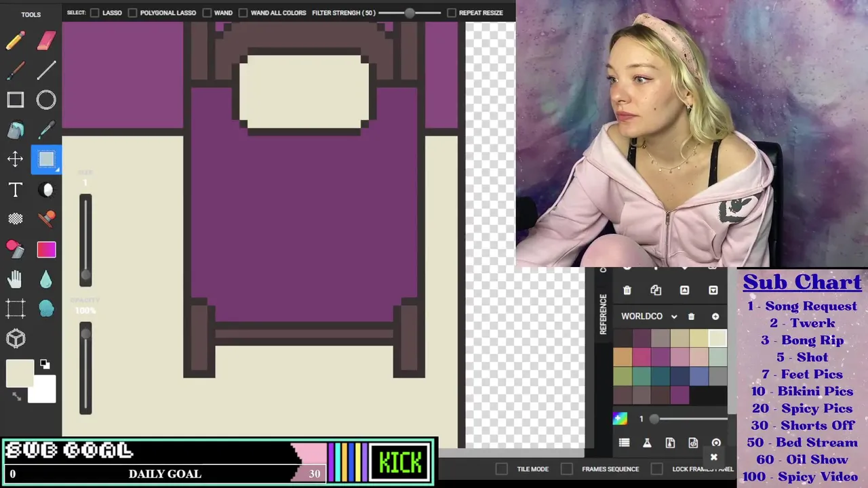The height and width of the screenshot is (488, 868).
Task: Click the Opacity vertical slider
Action: 85,368
